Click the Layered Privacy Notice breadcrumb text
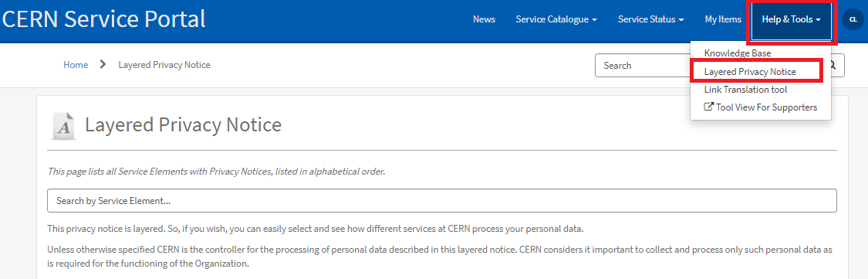This screenshot has height=279, width=868. pyautogui.click(x=164, y=65)
